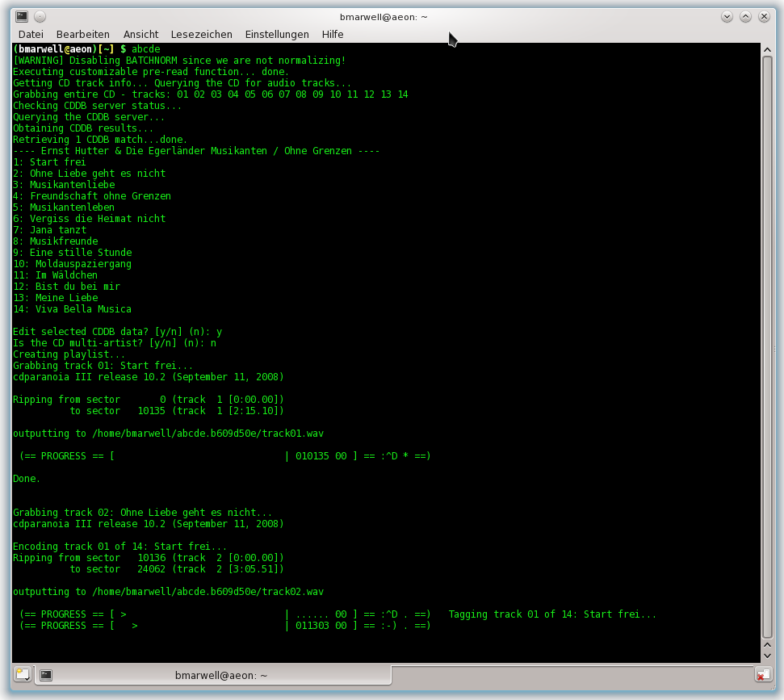Click the terminal window menu icon in title bar
The image size is (784, 700).
click(22, 16)
